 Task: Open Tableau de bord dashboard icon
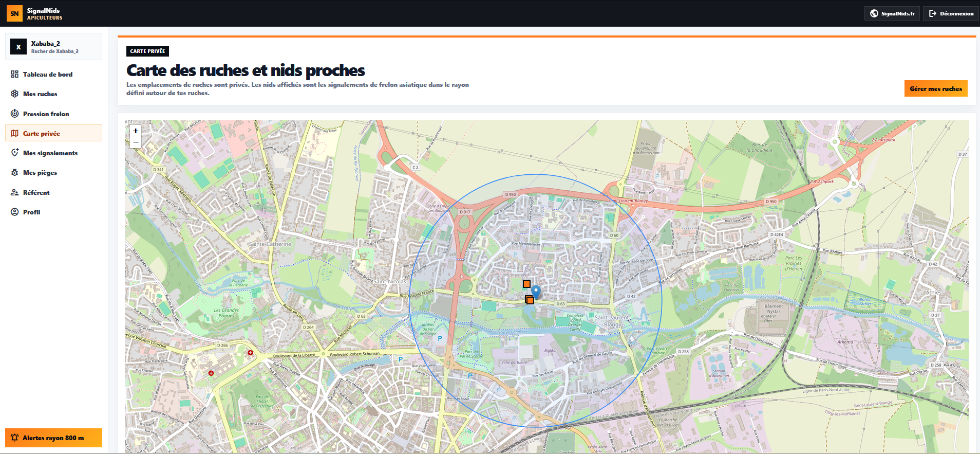pyautogui.click(x=14, y=74)
